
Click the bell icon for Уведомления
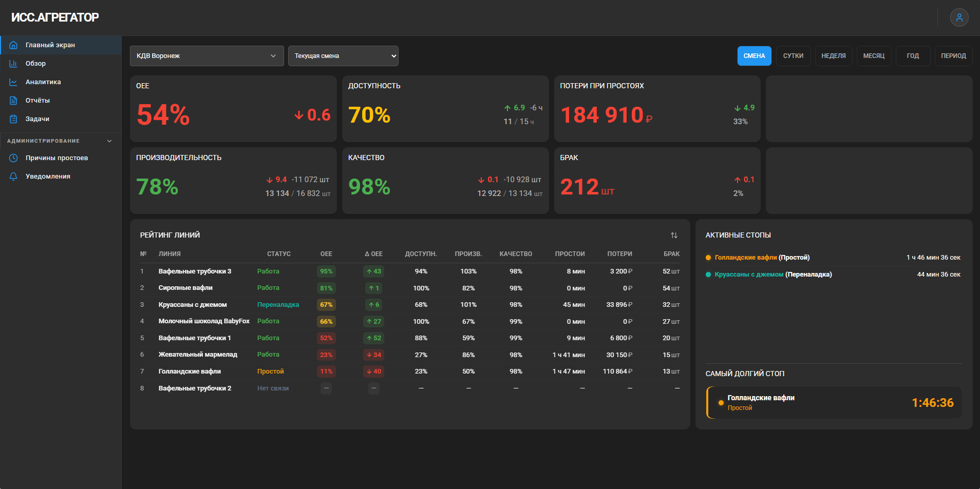click(13, 177)
